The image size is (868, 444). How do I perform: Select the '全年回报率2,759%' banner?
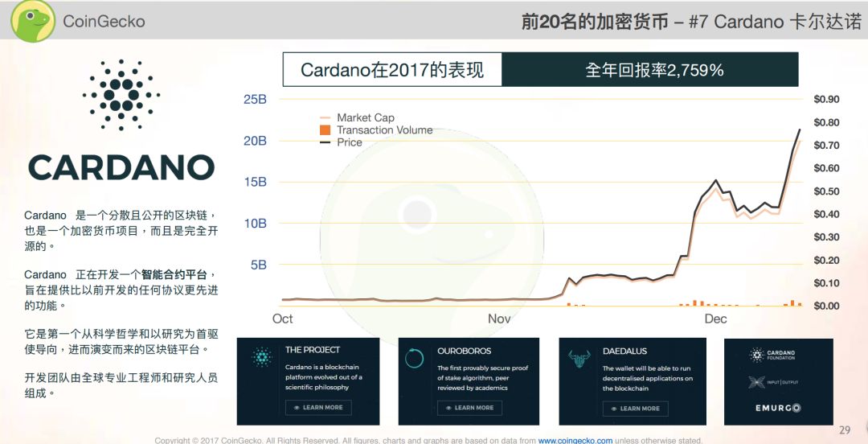pyautogui.click(x=650, y=69)
